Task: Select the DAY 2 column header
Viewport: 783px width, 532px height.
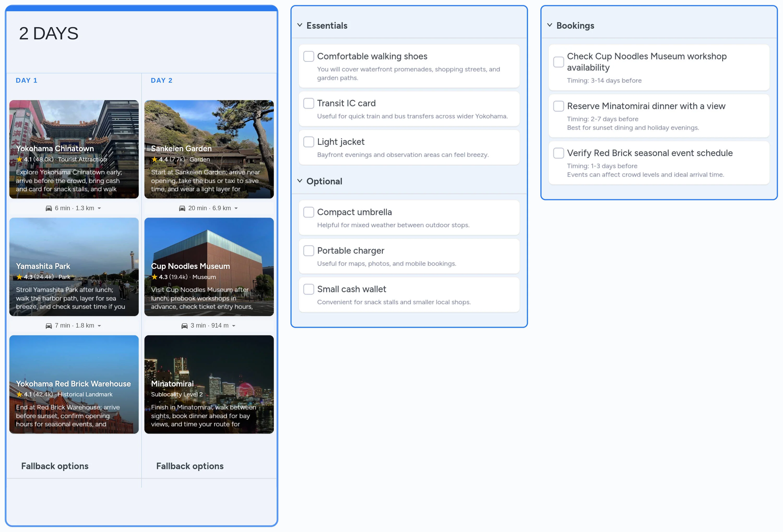Action: click(x=162, y=81)
